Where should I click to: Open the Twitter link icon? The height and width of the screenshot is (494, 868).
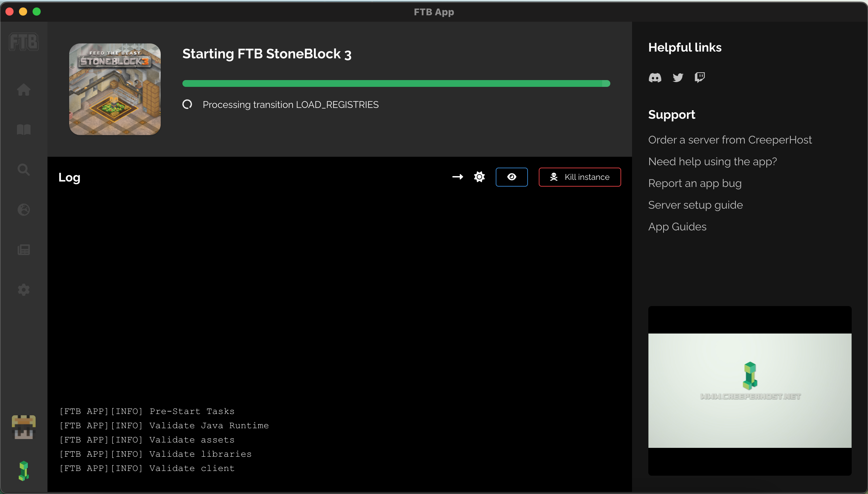(678, 78)
